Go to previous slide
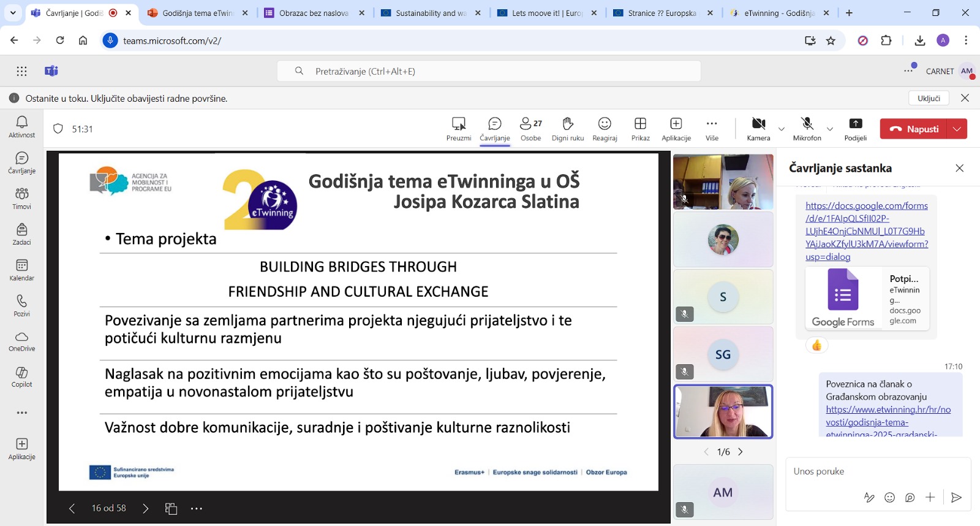980x526 pixels. (x=72, y=508)
